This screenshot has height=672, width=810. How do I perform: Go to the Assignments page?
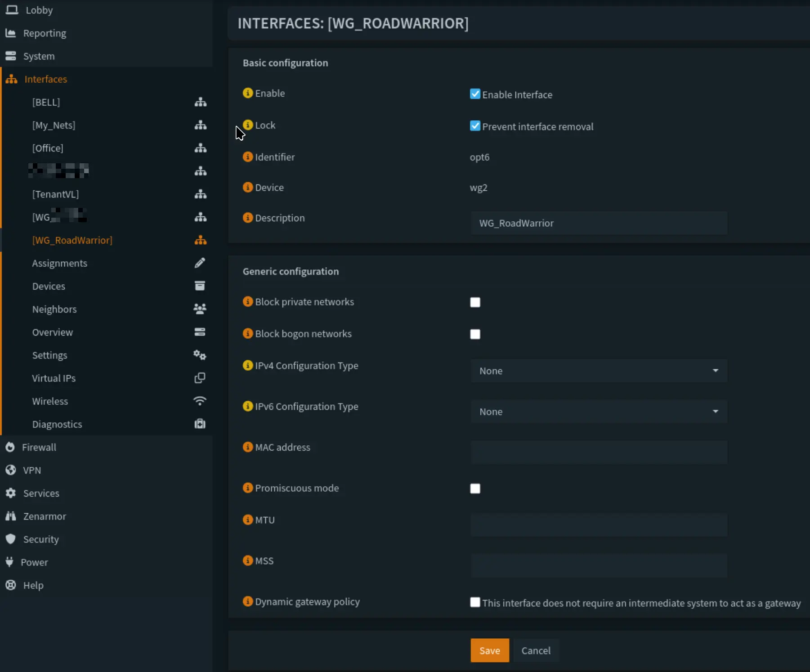point(59,263)
